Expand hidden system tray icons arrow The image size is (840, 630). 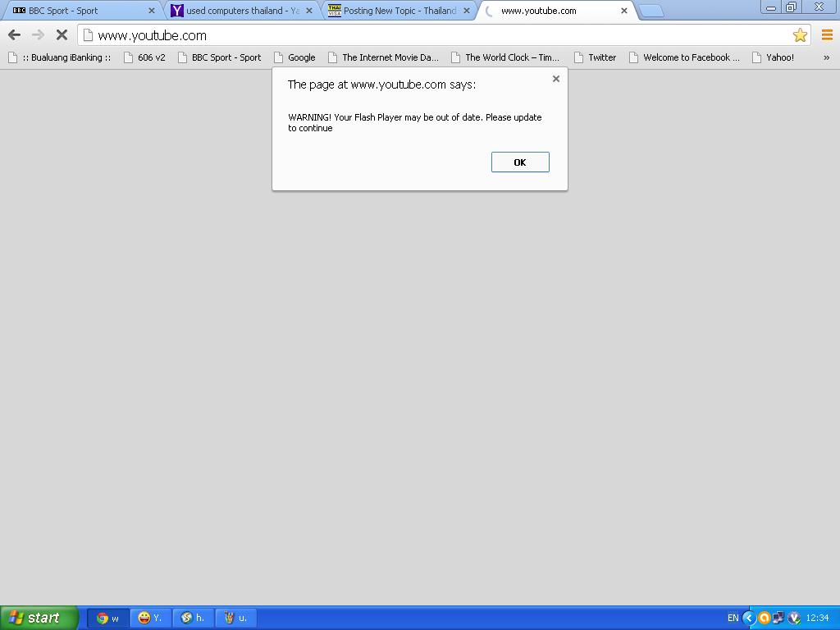[748, 618]
